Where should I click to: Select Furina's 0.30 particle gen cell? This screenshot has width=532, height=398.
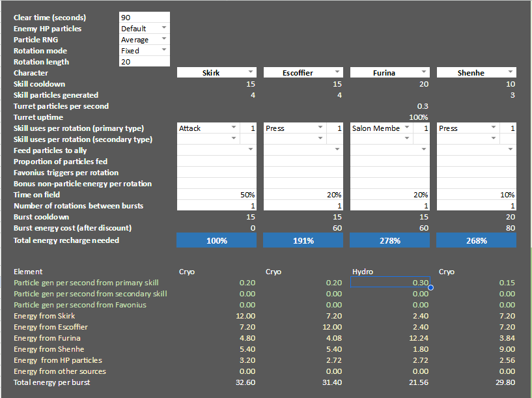coord(390,282)
